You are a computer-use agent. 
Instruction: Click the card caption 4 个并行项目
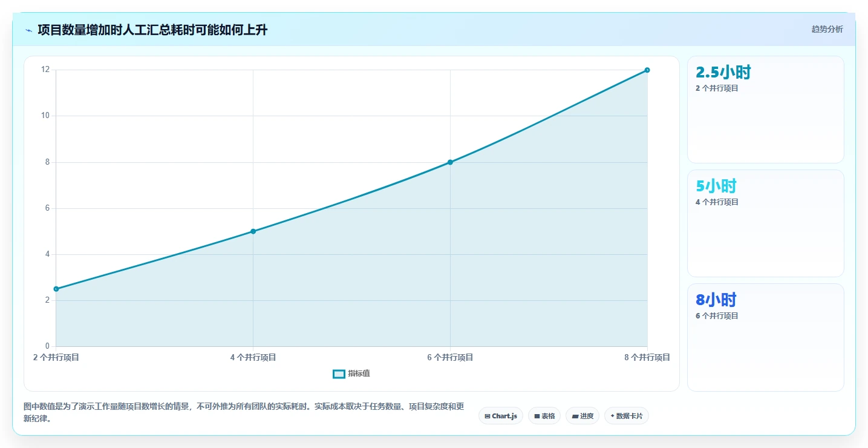point(717,202)
